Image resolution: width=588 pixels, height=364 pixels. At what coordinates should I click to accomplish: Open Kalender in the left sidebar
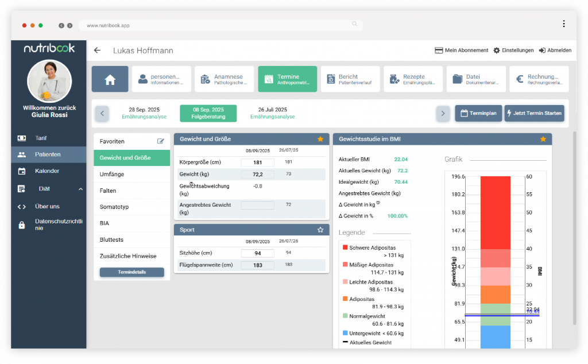pyautogui.click(x=47, y=171)
